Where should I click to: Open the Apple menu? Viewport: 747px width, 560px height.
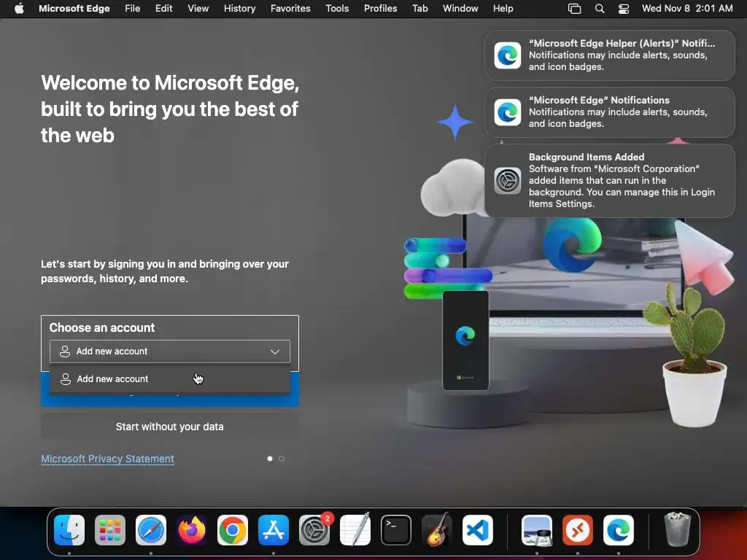pyautogui.click(x=19, y=9)
